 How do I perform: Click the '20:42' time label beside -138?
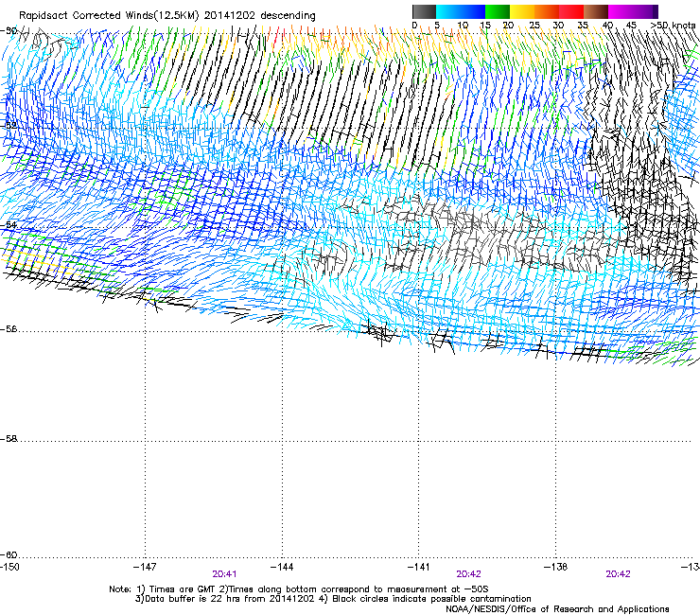coord(619,574)
